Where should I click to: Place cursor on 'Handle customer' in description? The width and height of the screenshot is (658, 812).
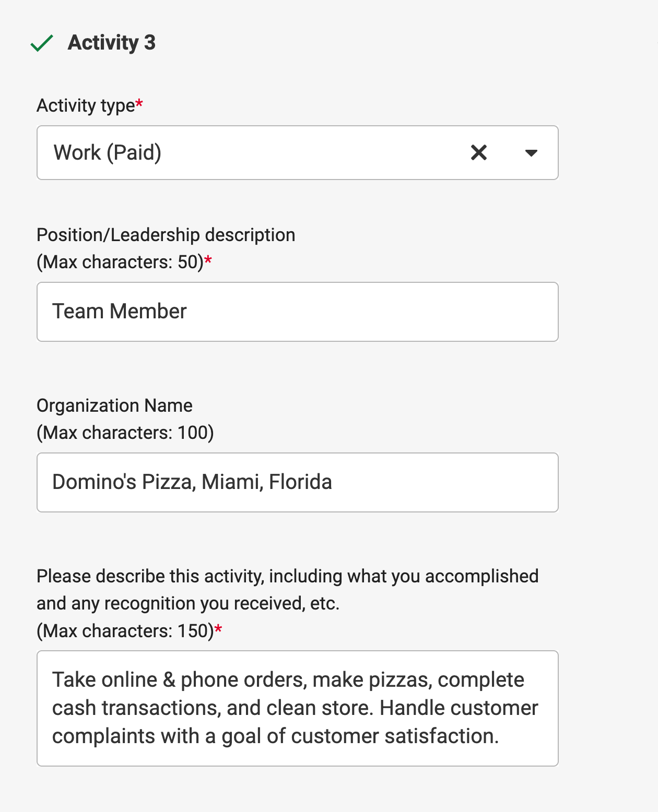coord(459,708)
